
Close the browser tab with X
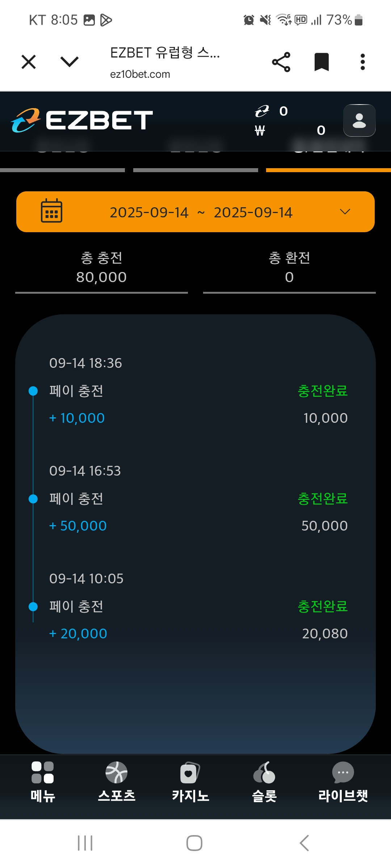pyautogui.click(x=29, y=61)
